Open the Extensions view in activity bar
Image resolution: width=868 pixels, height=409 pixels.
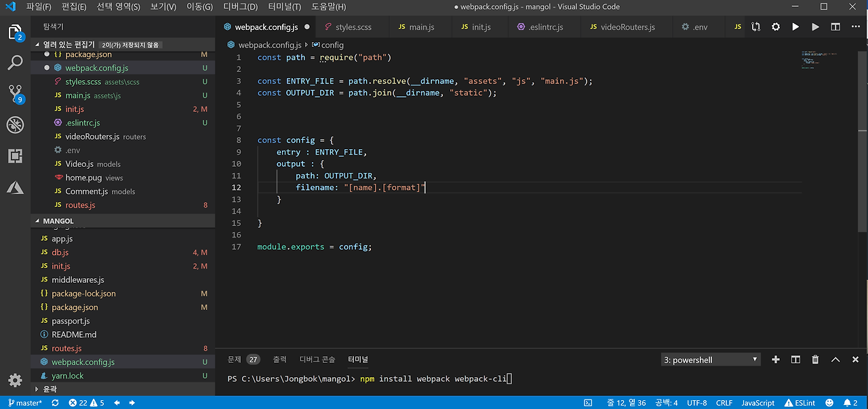(x=15, y=156)
